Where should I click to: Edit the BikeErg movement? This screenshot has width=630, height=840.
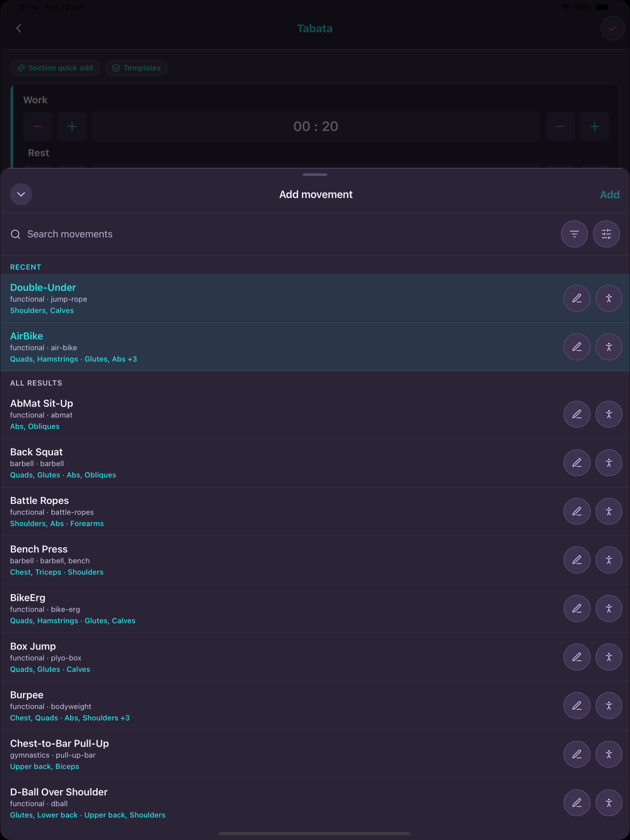[577, 609]
